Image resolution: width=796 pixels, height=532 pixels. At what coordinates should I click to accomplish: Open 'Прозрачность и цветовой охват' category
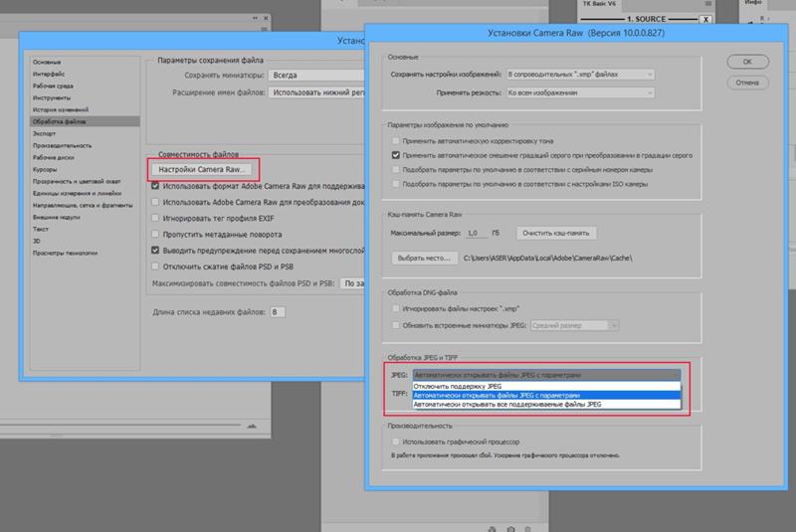[85, 181]
